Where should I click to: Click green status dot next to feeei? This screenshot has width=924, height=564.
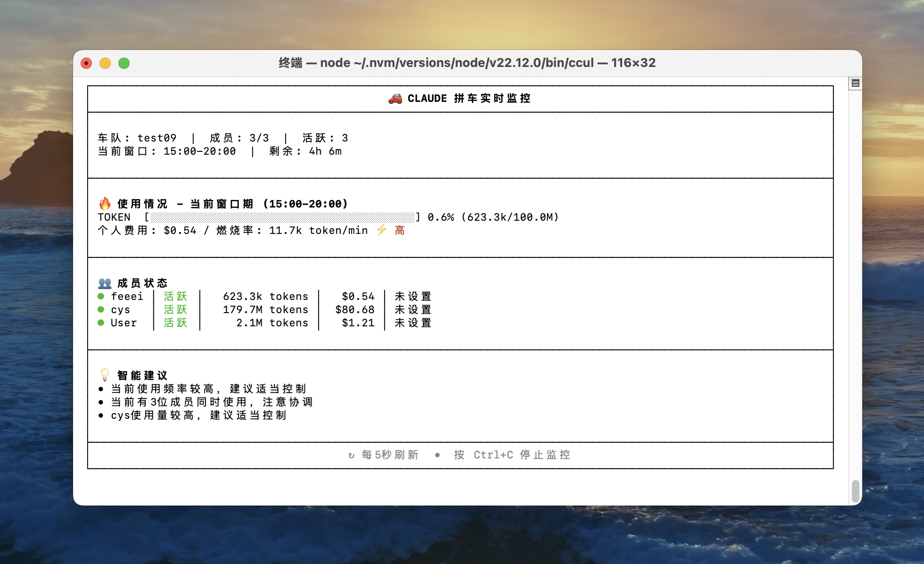(x=101, y=296)
